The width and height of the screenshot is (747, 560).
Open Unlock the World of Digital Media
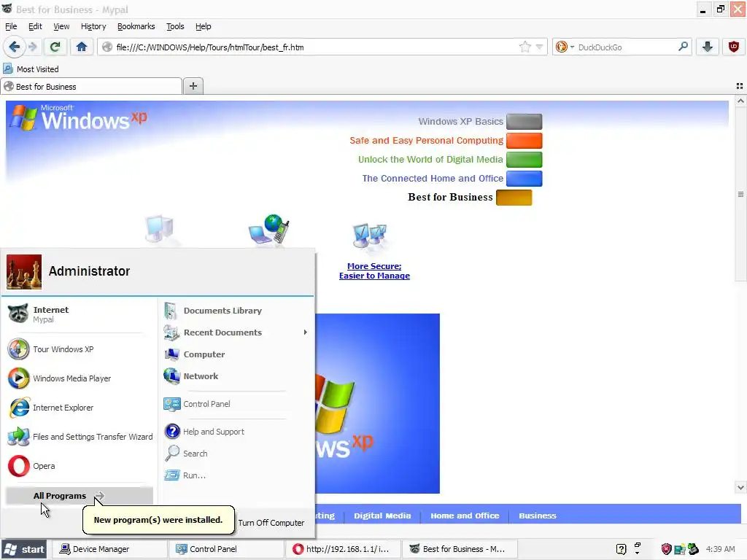click(x=430, y=160)
